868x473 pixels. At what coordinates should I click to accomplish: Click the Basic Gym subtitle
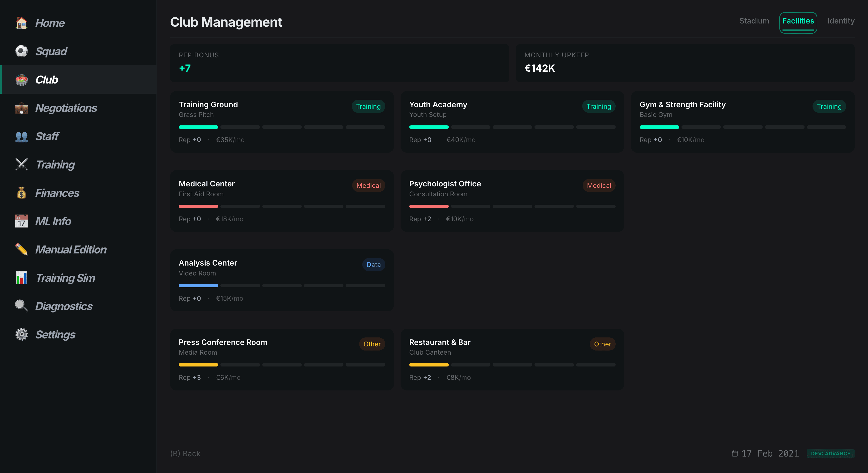tap(656, 114)
